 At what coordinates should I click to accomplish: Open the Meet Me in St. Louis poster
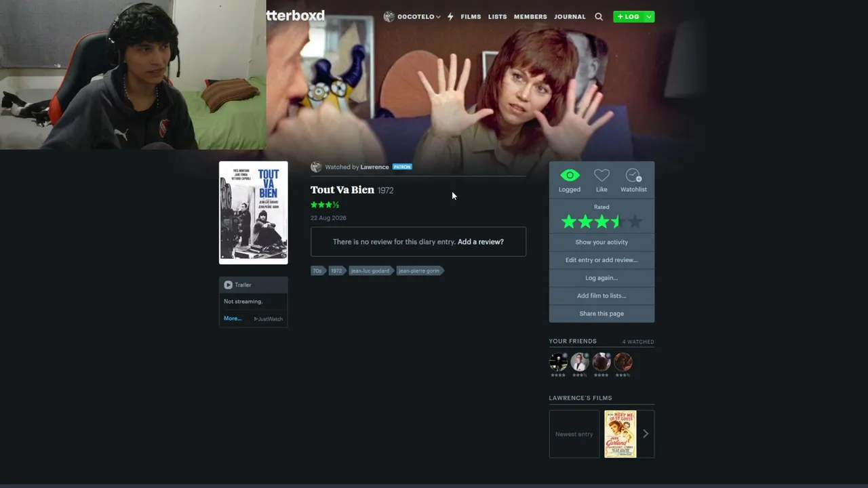coord(620,434)
